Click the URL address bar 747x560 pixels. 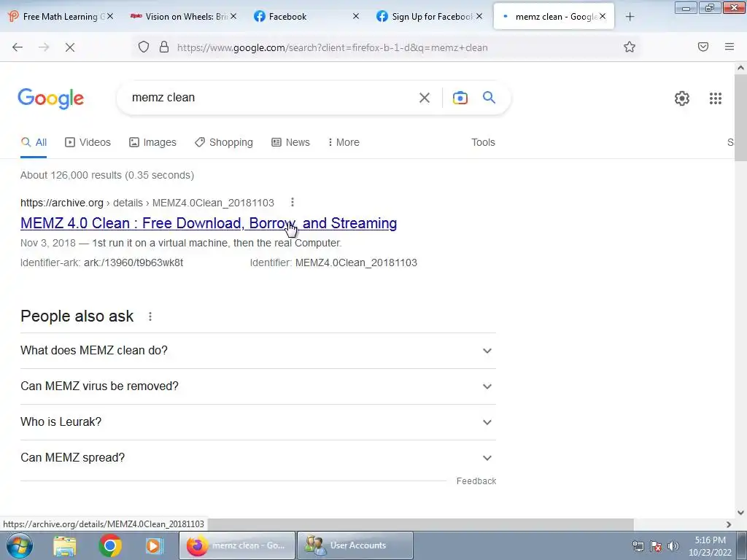(x=332, y=47)
